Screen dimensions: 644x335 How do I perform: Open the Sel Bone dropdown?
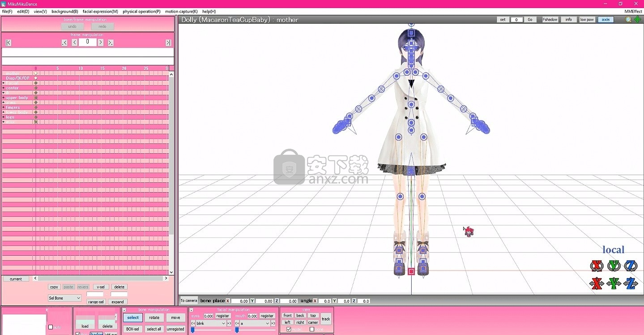pos(65,298)
